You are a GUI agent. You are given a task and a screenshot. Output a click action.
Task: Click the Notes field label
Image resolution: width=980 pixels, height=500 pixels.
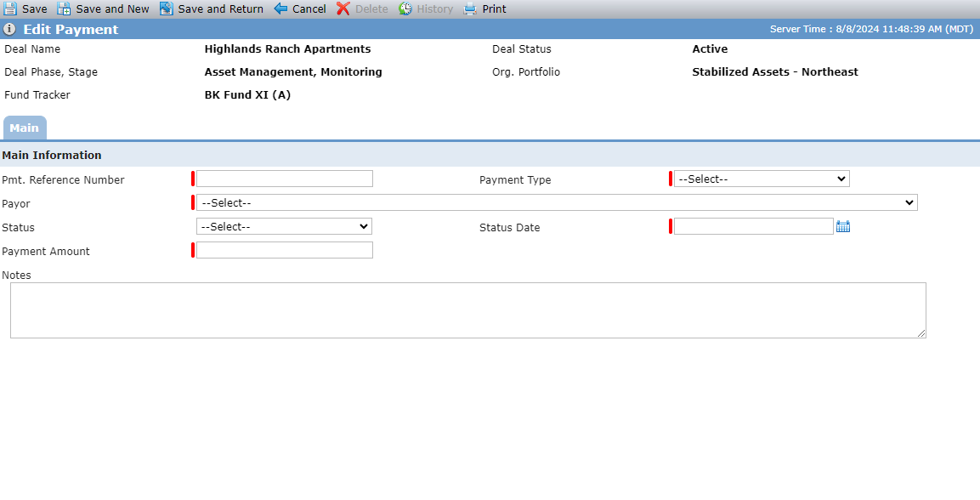(16, 275)
